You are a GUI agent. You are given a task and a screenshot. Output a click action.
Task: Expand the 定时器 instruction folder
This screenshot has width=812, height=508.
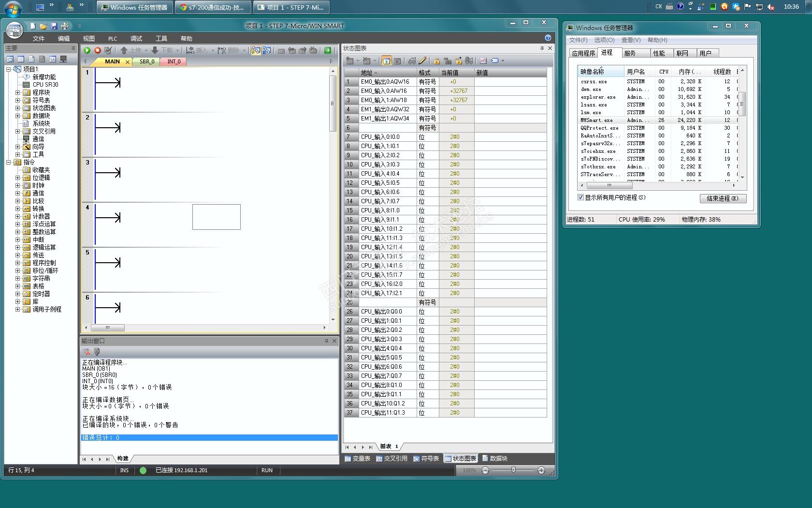point(18,294)
